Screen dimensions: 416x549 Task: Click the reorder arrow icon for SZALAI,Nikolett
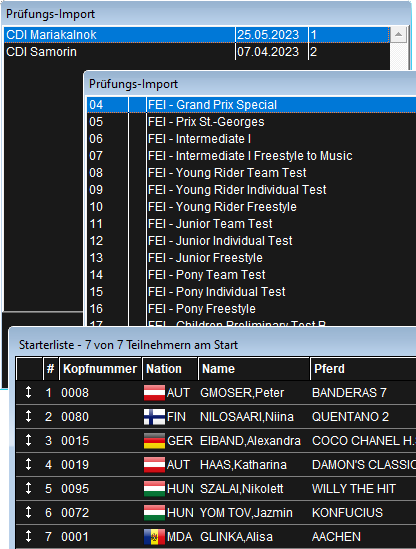pyautogui.click(x=29, y=488)
